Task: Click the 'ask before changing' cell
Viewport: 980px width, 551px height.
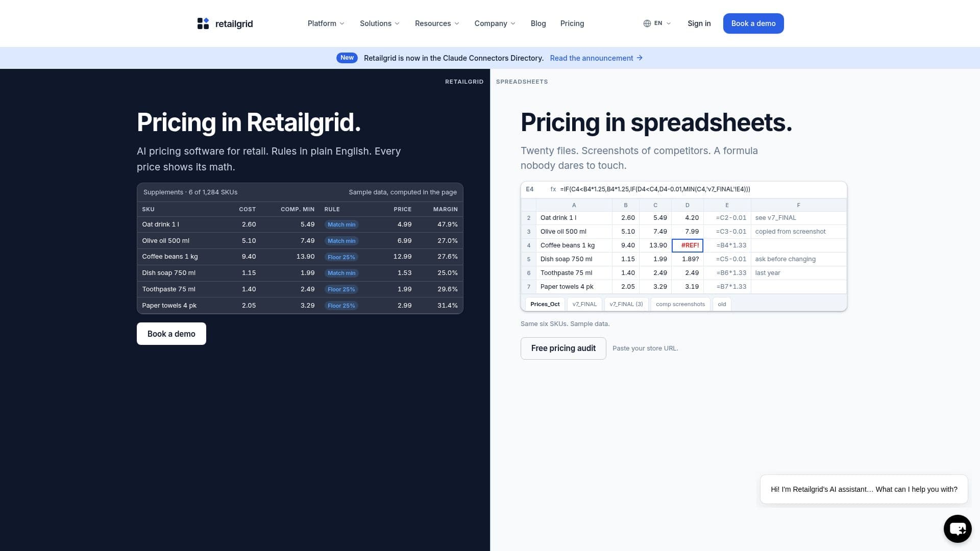Action: point(798,259)
